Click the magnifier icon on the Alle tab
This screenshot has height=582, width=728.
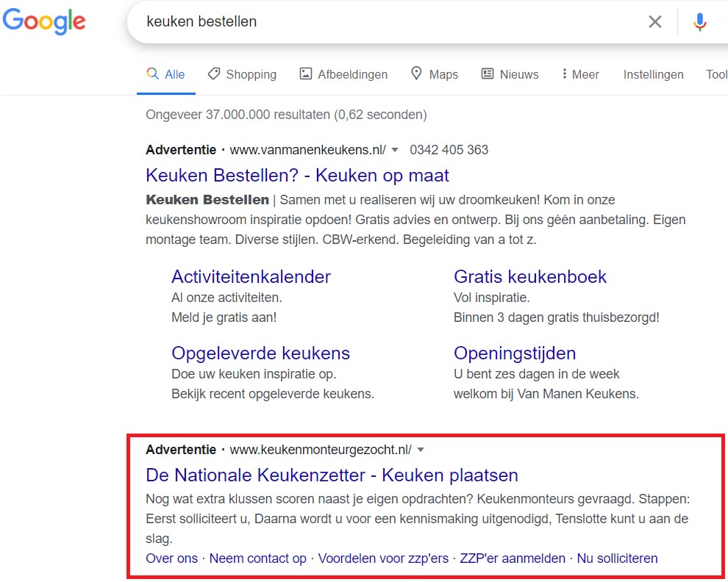pos(152,73)
